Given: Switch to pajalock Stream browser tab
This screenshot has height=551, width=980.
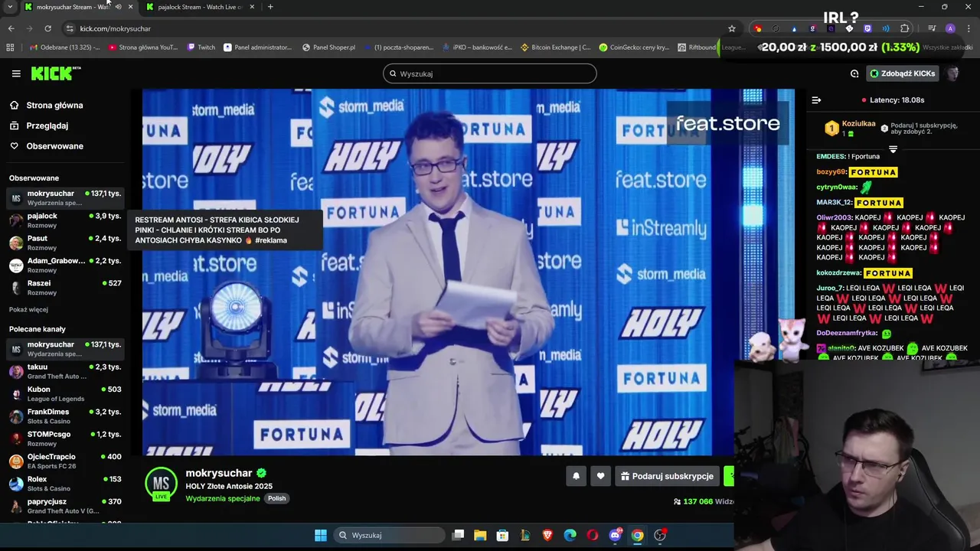Looking at the screenshot, I should (x=200, y=7).
